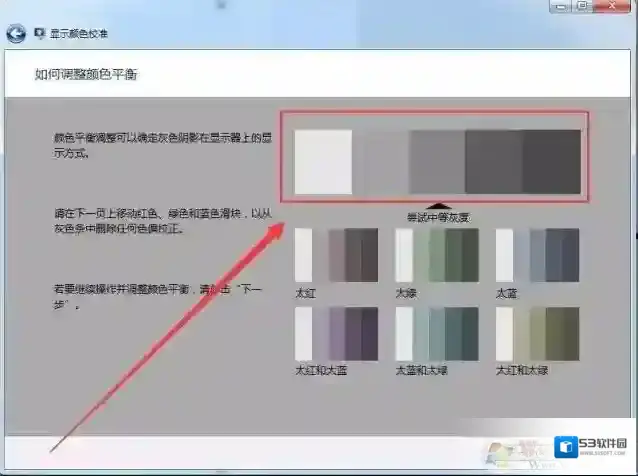Click the 尝试中等灰度 label

(437, 216)
